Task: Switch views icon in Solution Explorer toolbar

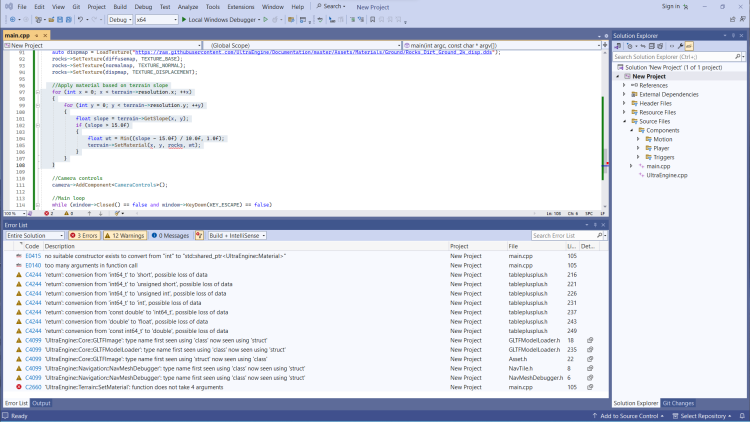Action: 618,46
